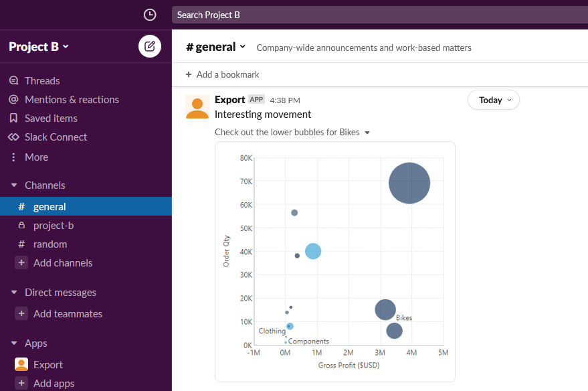The image size is (588, 391).
Task: Click the Slack Connect icon
Action: (13, 137)
